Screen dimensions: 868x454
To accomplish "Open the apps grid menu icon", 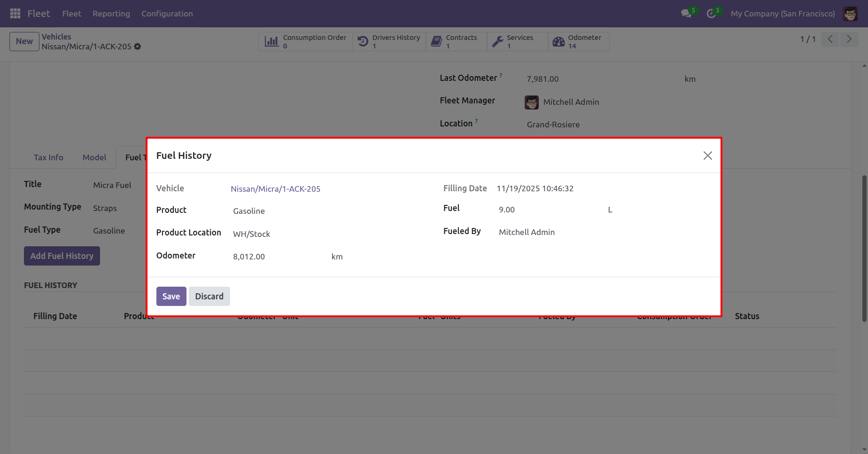I will pyautogui.click(x=15, y=14).
